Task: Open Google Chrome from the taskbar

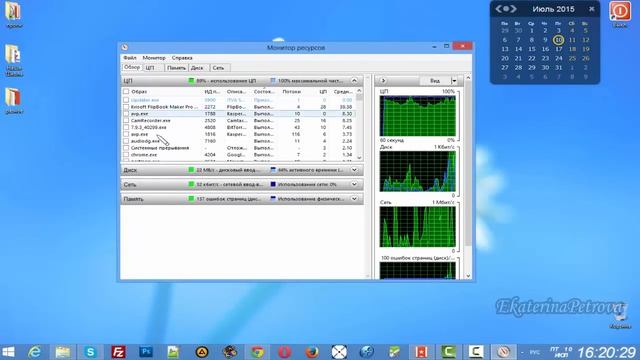Action: point(257,352)
